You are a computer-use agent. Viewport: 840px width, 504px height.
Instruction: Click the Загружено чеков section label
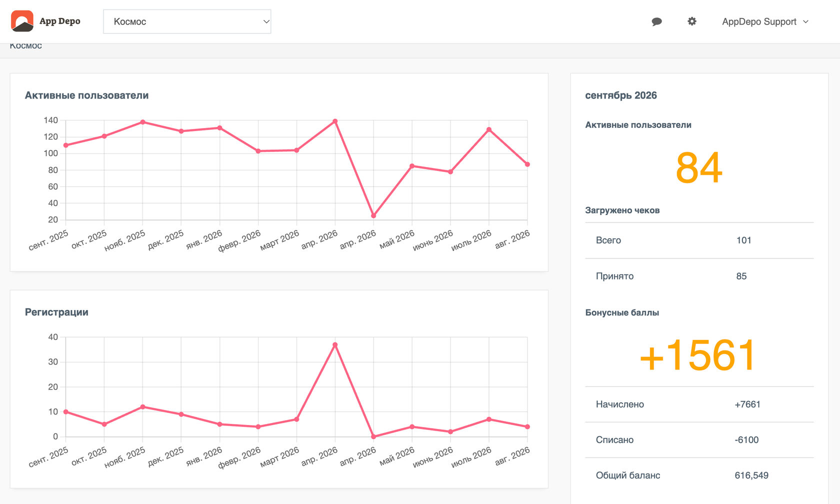pos(622,210)
